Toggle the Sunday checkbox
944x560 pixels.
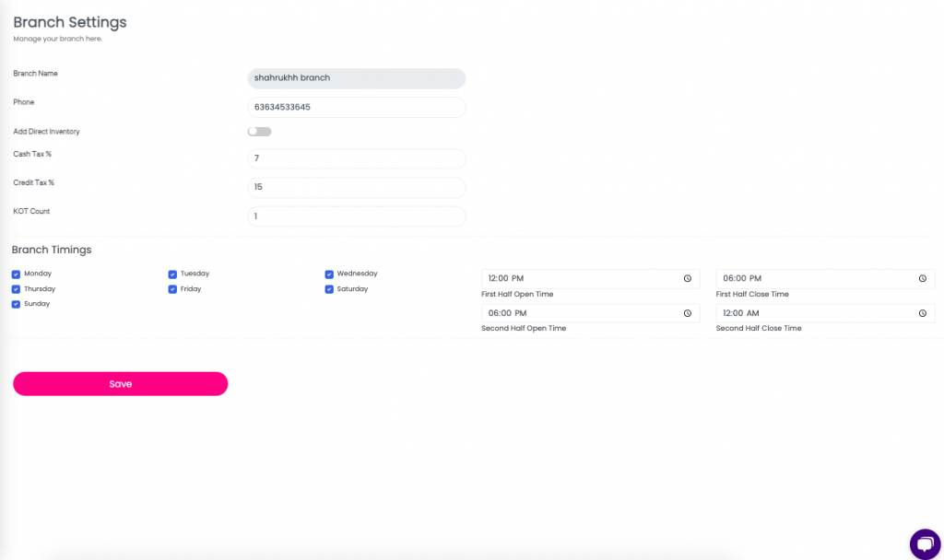click(17, 304)
